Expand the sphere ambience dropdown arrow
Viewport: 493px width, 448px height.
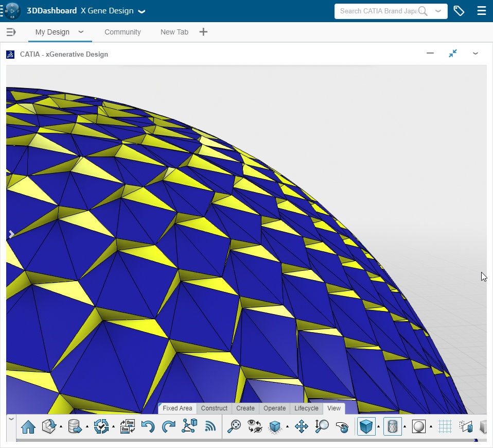click(x=431, y=427)
